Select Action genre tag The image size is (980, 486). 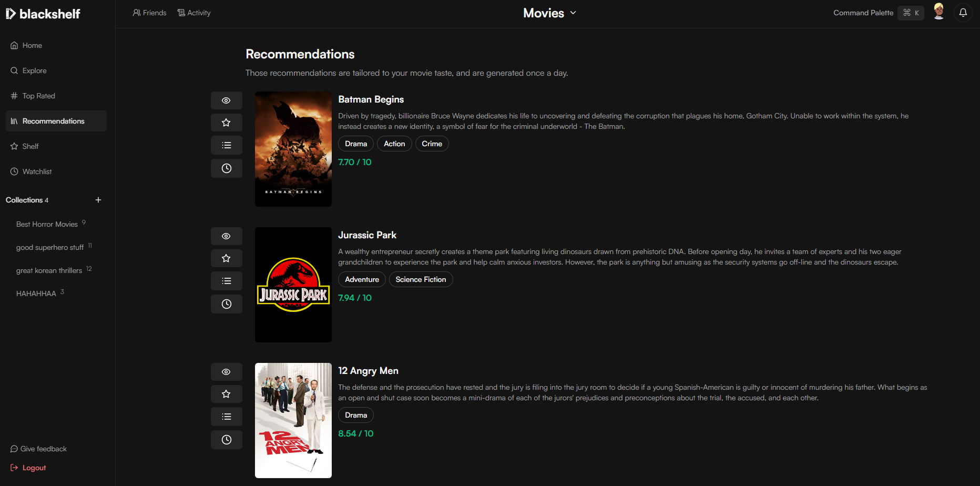click(x=394, y=144)
